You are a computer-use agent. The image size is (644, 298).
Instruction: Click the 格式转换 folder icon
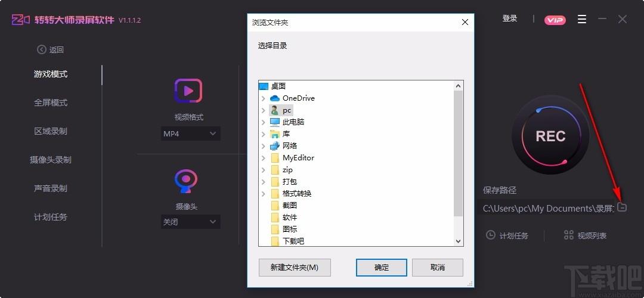pyautogui.click(x=275, y=193)
